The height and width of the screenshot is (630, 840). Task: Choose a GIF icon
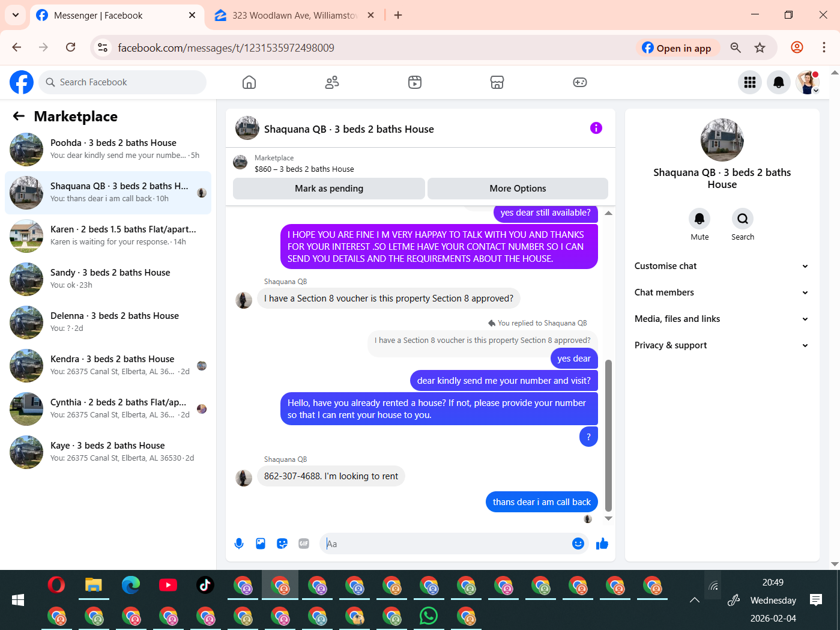(x=304, y=544)
